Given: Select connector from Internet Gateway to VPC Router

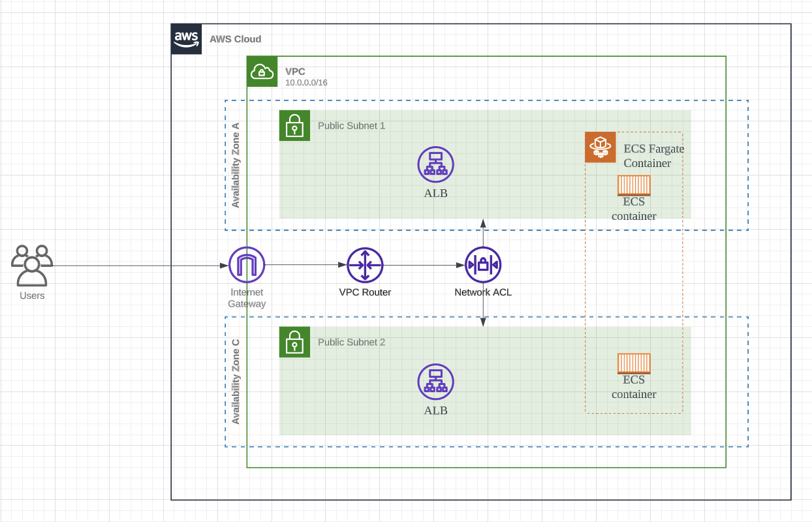Looking at the screenshot, I should 305,265.
